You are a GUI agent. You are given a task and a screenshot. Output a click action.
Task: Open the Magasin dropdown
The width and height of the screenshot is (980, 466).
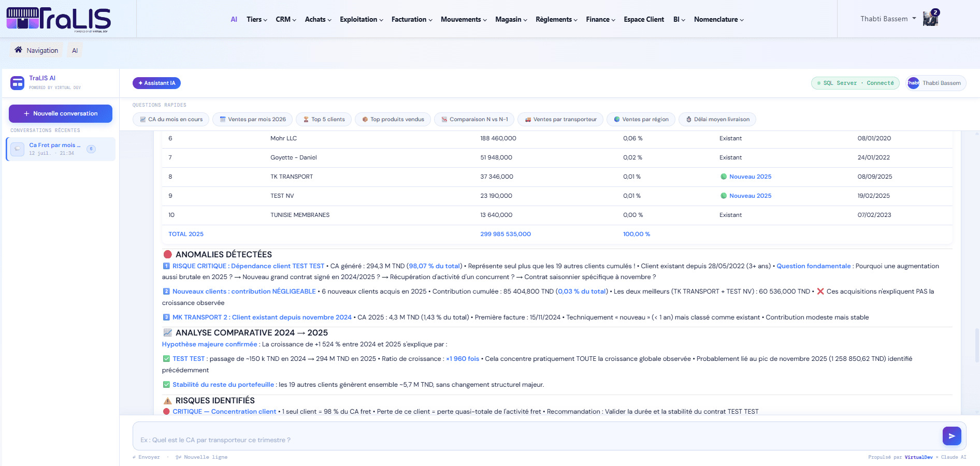(511, 19)
